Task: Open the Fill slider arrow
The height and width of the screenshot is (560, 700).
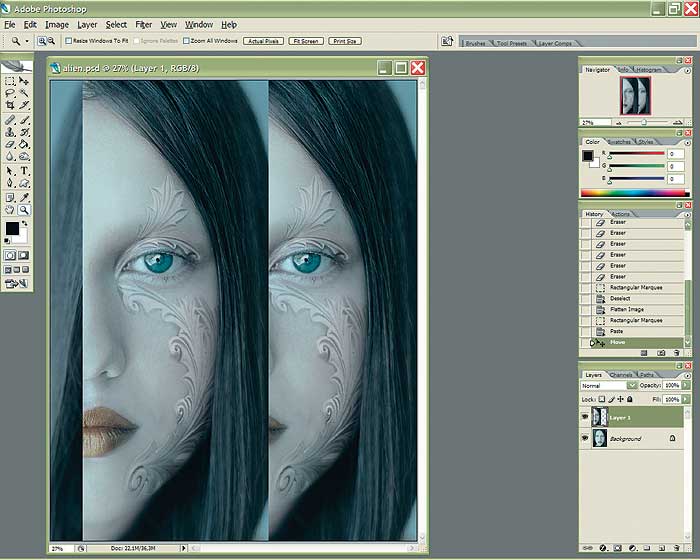Action: click(x=686, y=399)
